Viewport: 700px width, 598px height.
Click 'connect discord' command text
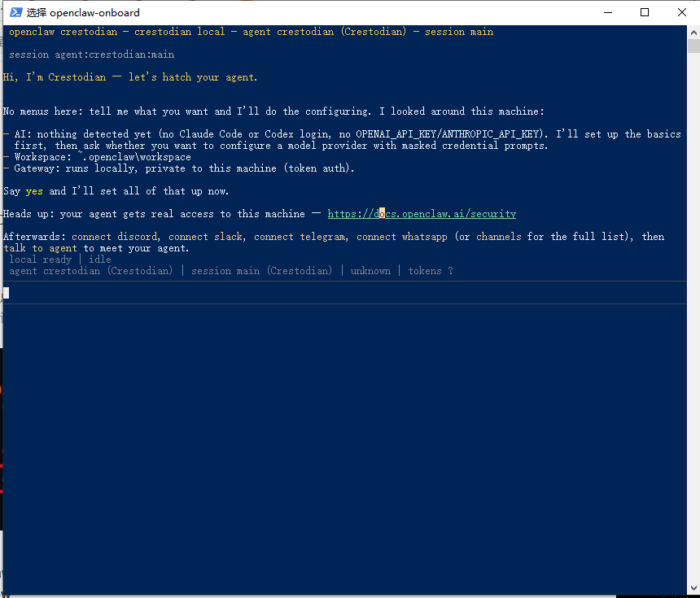coord(115,237)
